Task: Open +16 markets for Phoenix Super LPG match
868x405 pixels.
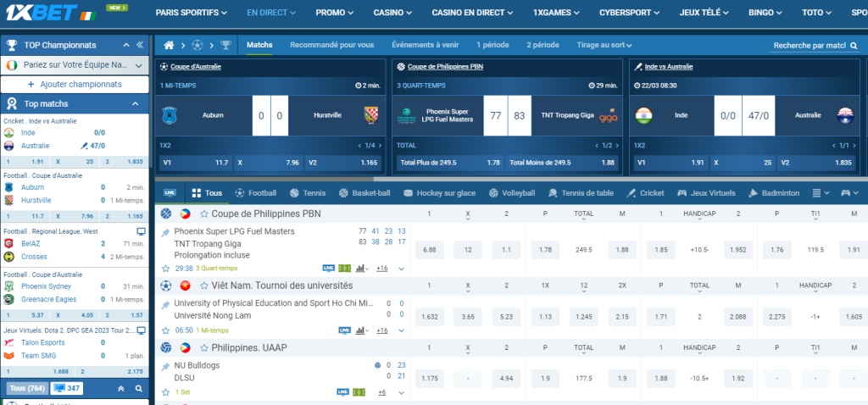Action: (x=382, y=269)
